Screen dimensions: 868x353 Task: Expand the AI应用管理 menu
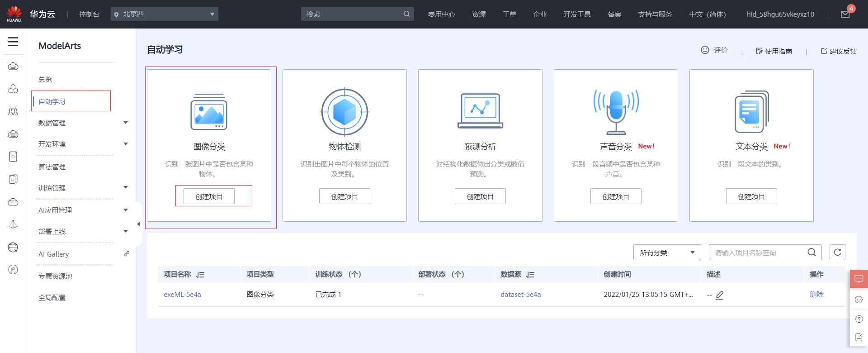point(126,210)
